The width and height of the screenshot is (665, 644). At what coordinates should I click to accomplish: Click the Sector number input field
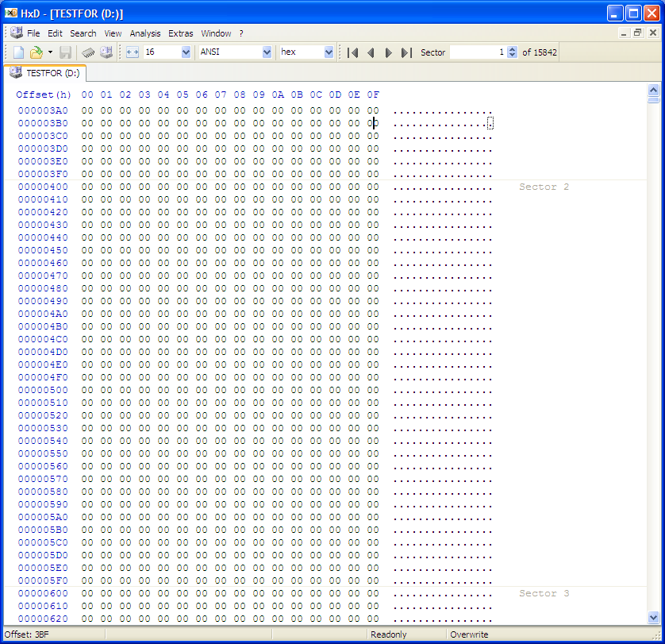click(478, 52)
